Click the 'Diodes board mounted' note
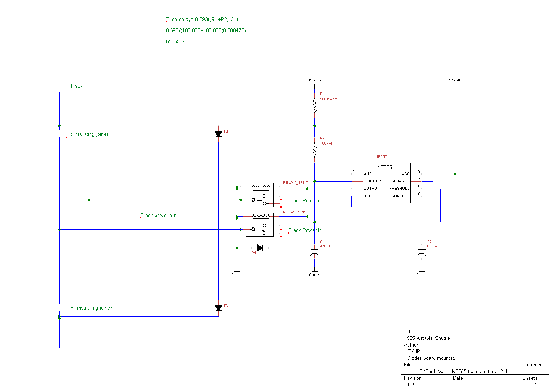Image resolution: width=553 pixels, height=392 pixels. click(431, 358)
